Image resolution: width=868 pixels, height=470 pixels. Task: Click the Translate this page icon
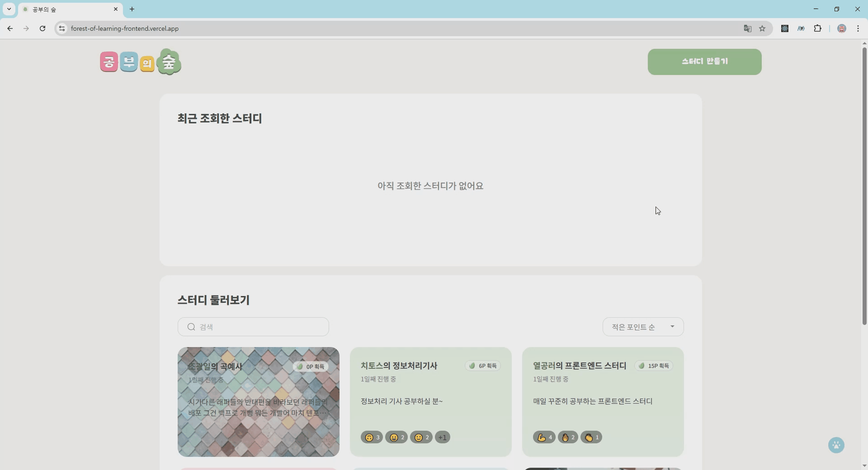click(x=748, y=28)
